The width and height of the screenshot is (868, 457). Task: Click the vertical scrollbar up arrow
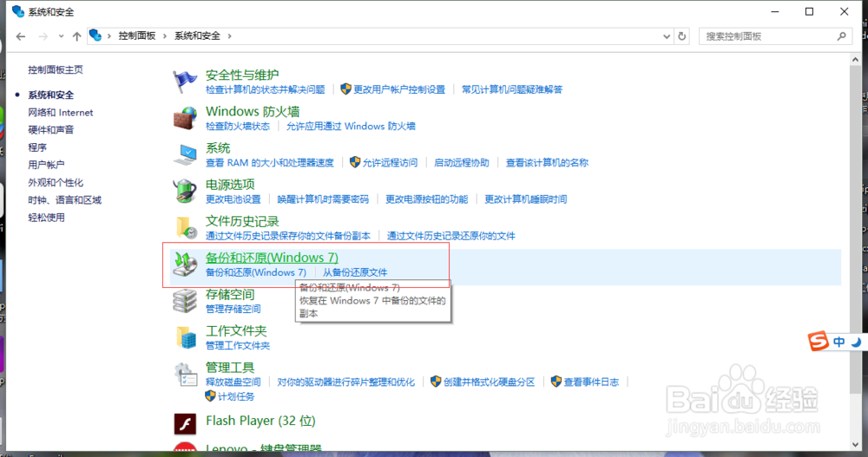856,60
